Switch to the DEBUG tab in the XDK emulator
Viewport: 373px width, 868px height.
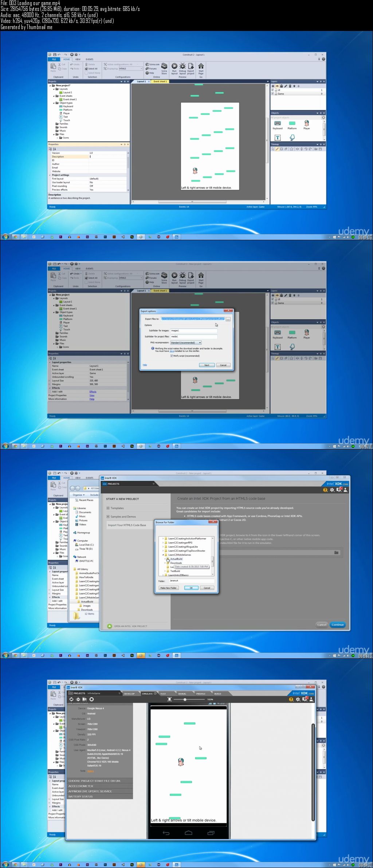(182, 694)
